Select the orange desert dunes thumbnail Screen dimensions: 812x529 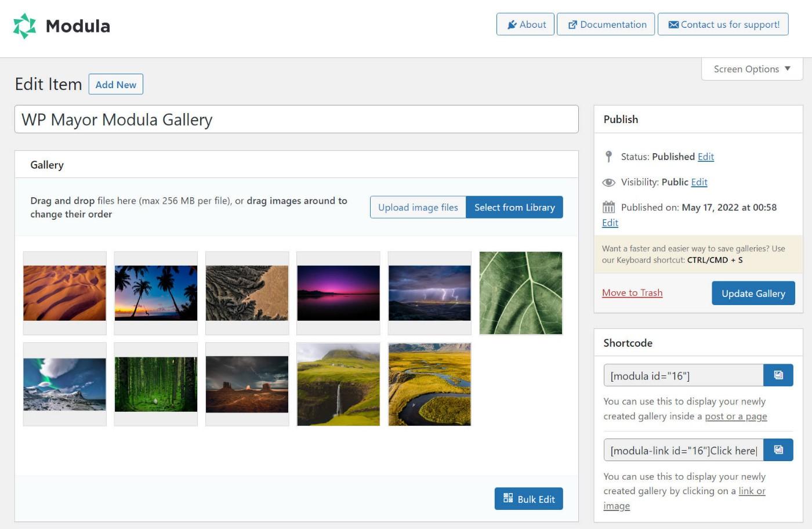pos(65,293)
